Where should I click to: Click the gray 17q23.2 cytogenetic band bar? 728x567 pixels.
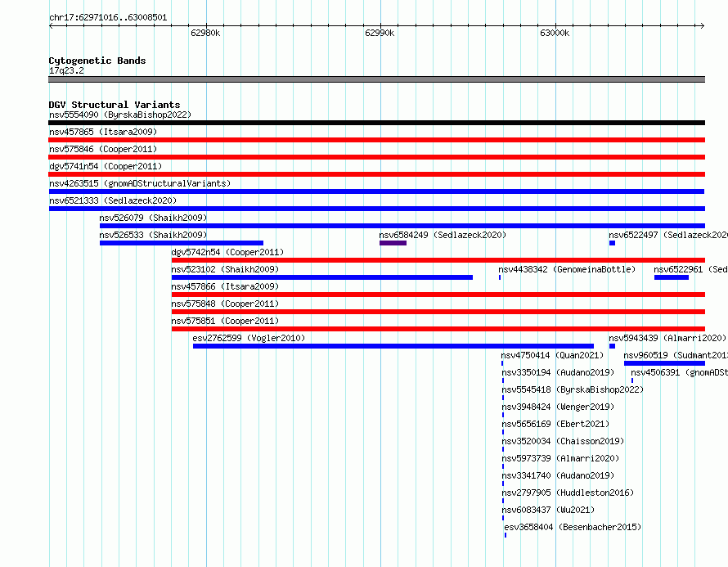point(376,79)
